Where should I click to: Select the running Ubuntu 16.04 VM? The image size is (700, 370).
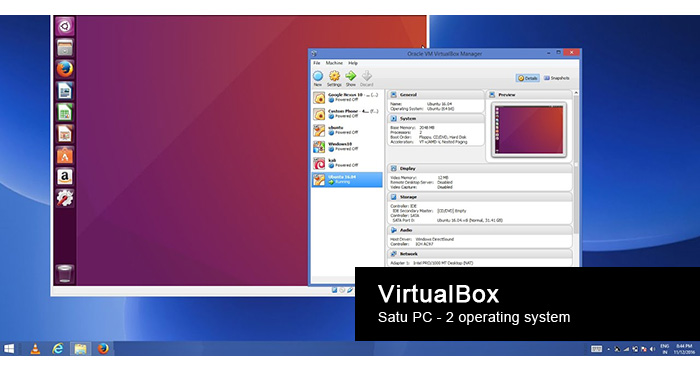[347, 179]
